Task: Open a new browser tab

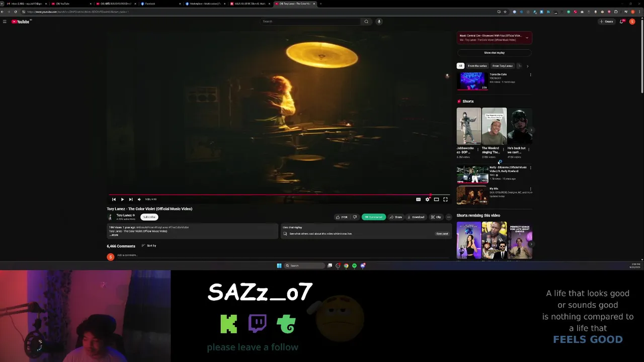Action: pos(321,4)
